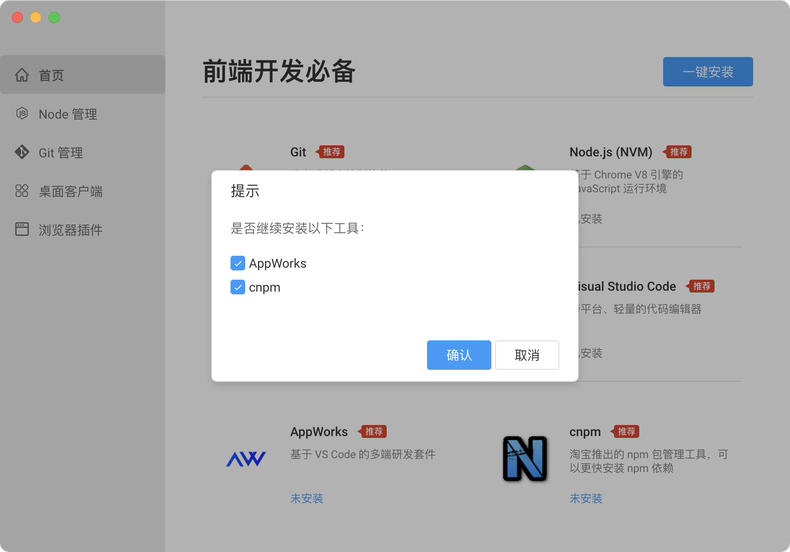Go to 浏览器插件 section
The image size is (790, 552).
point(83,230)
